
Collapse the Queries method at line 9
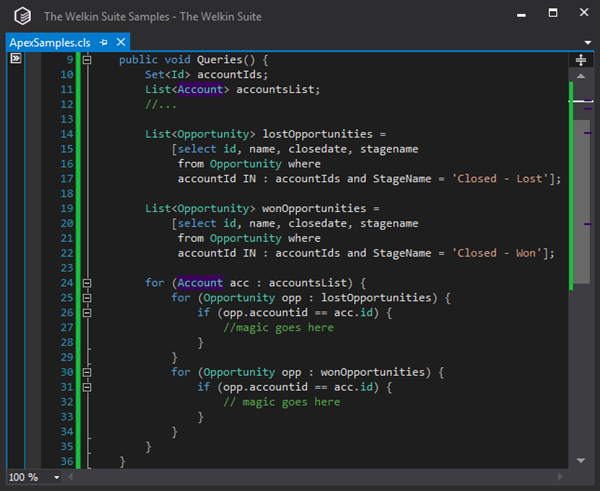pyautogui.click(x=87, y=60)
